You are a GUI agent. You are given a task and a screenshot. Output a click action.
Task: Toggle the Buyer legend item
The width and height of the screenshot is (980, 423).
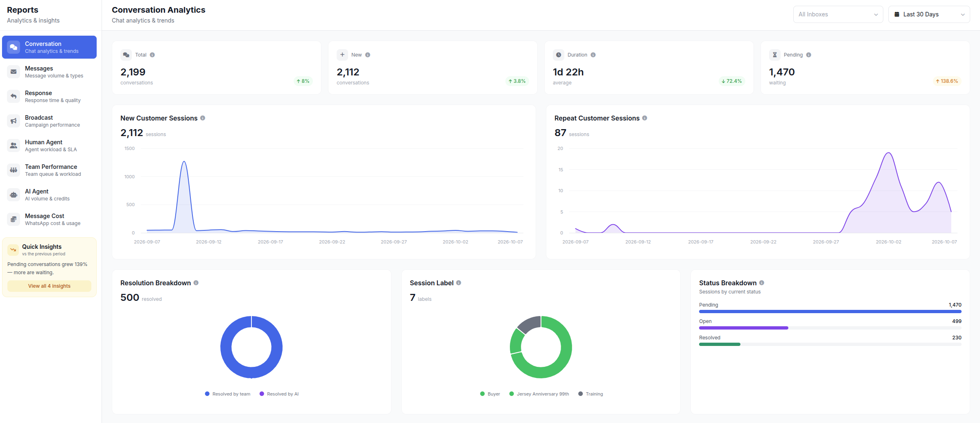(x=490, y=394)
